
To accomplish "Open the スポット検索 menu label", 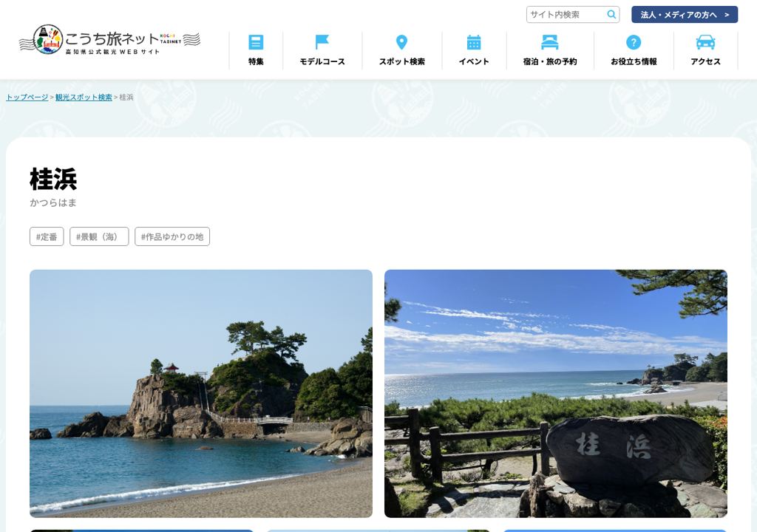I will click(401, 62).
